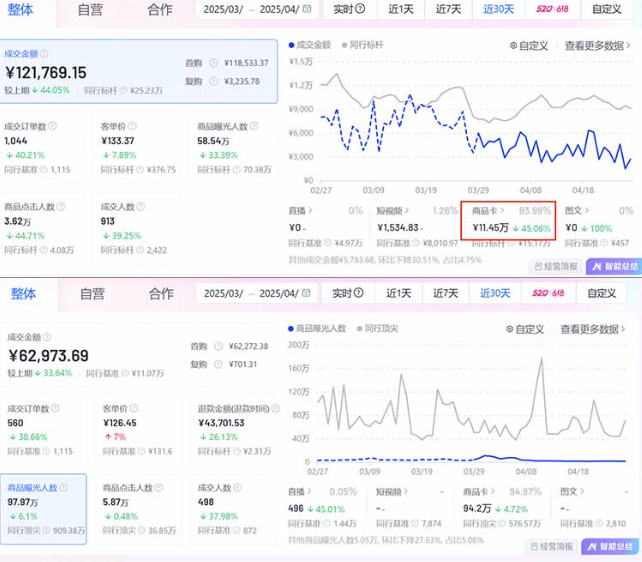Viewport: 642px width, 562px height.
Task: Click help icon on upper panel 实时 button
Action: point(360,9)
